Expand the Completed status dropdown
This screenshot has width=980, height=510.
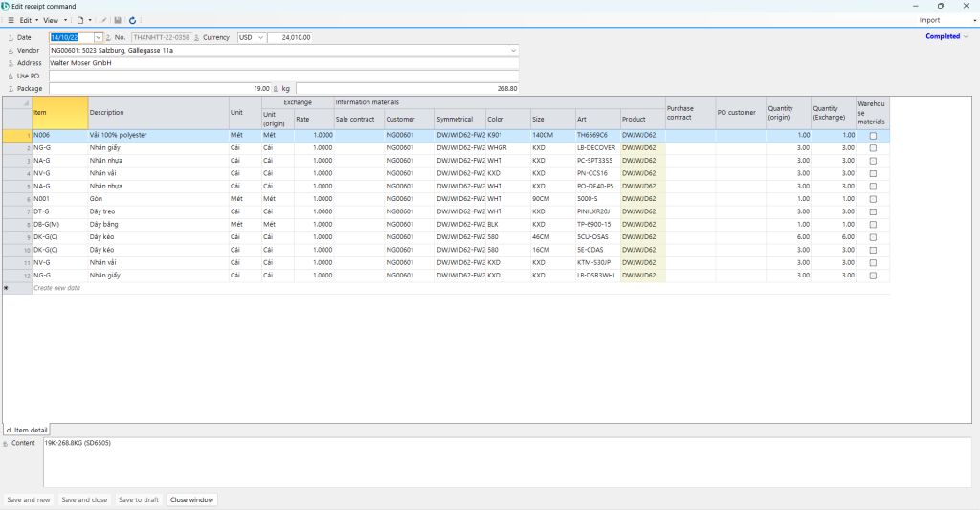(965, 37)
